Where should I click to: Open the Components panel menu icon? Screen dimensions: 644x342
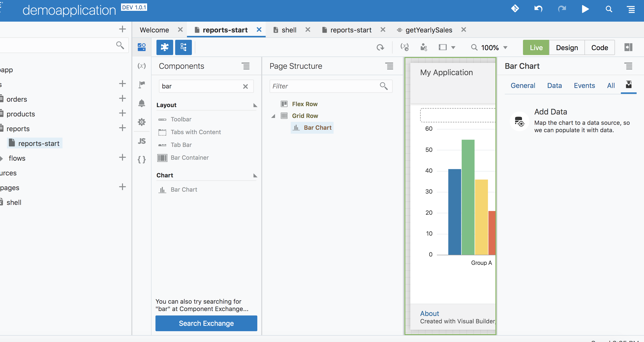246,66
